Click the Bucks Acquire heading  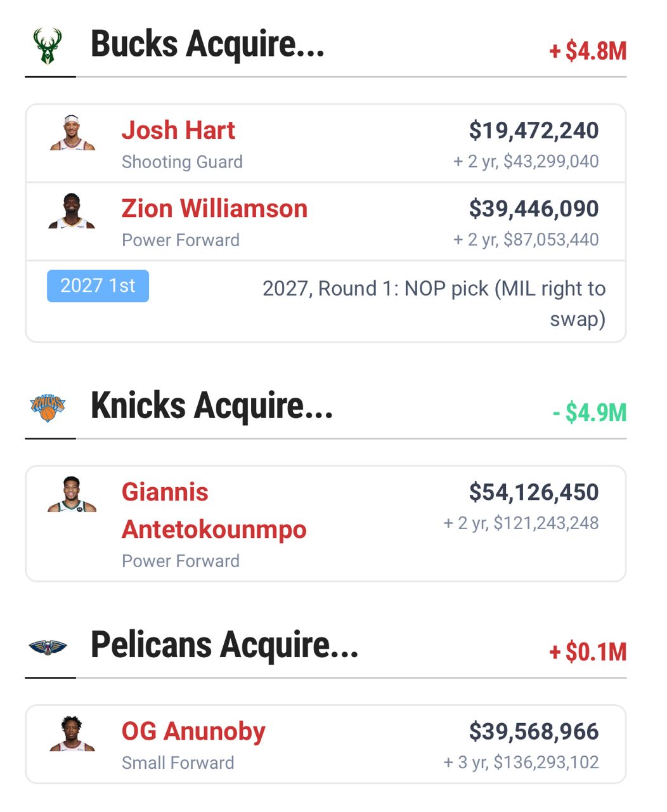click(207, 45)
